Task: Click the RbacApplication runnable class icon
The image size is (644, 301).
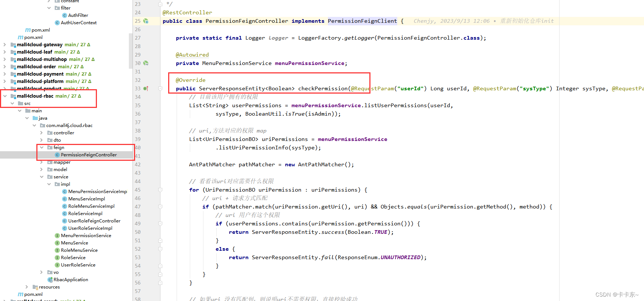Action: click(50, 280)
